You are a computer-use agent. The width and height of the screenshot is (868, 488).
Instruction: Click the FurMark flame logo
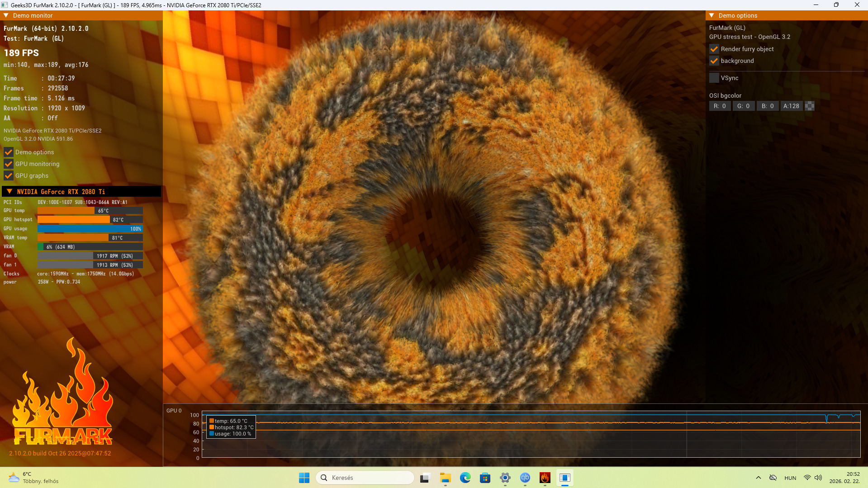[62, 392]
